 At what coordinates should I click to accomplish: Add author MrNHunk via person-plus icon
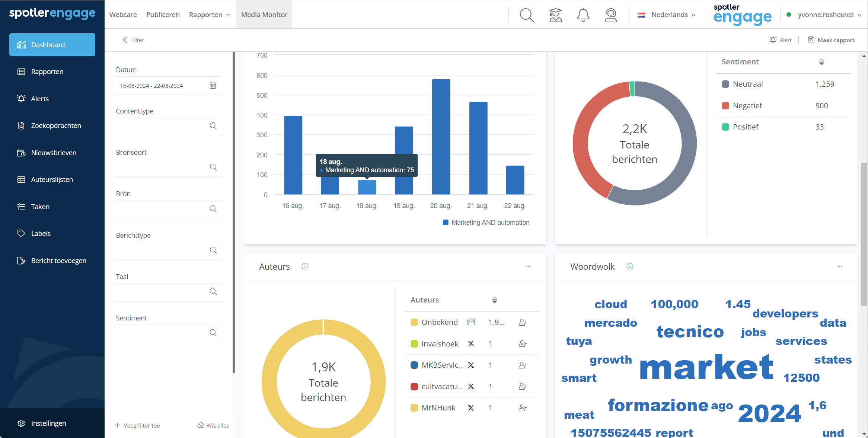[523, 408]
